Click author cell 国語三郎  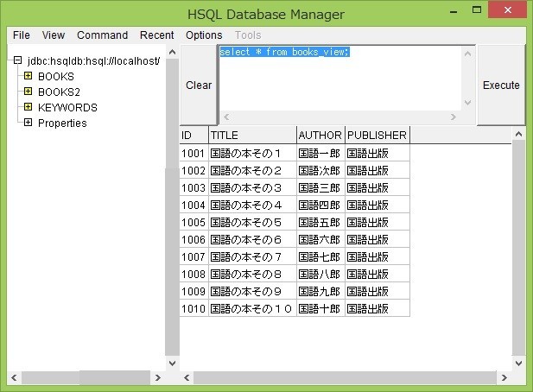[x=320, y=188]
